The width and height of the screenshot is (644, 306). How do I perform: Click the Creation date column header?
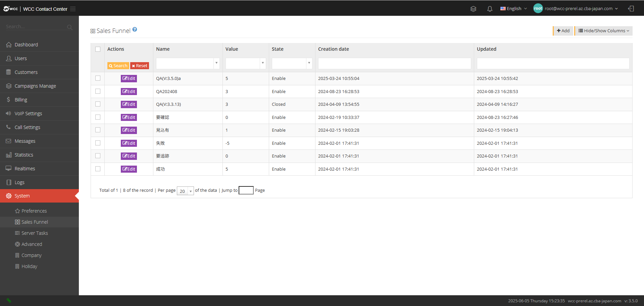[x=334, y=49]
